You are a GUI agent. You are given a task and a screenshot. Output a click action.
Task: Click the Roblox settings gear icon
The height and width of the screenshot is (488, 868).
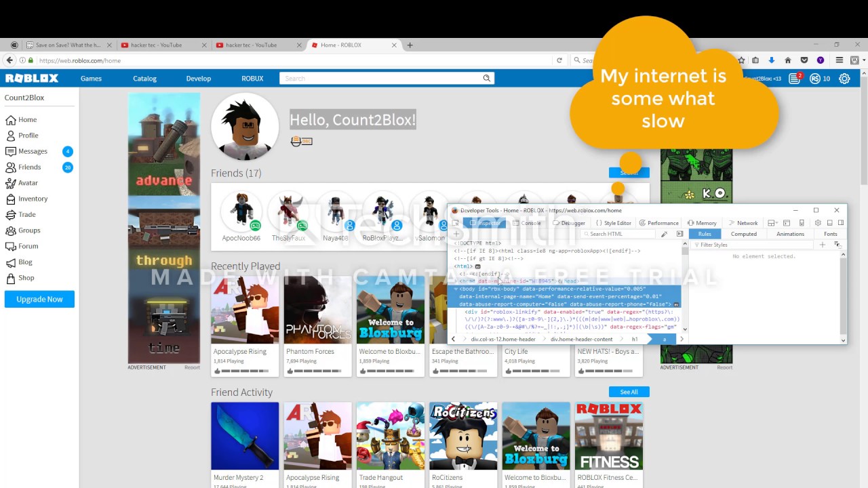coord(844,79)
